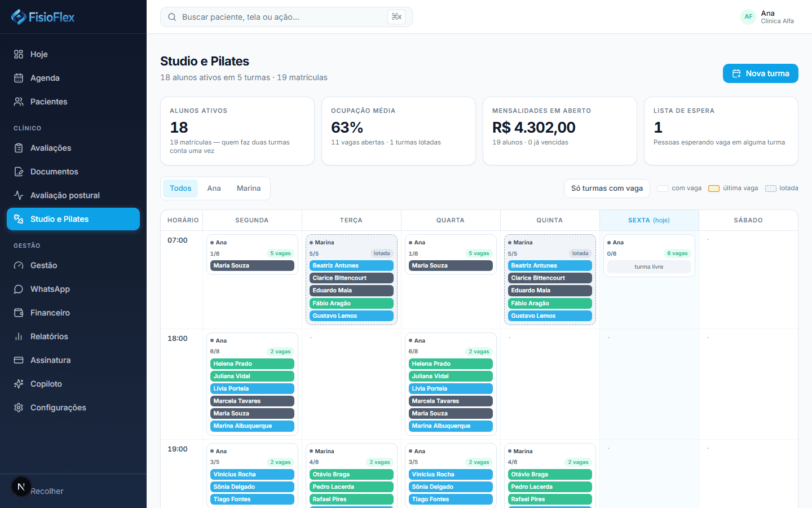The width and height of the screenshot is (812, 508).
Task: Click turma livre in Sexta 07:00 class
Action: tap(649, 267)
